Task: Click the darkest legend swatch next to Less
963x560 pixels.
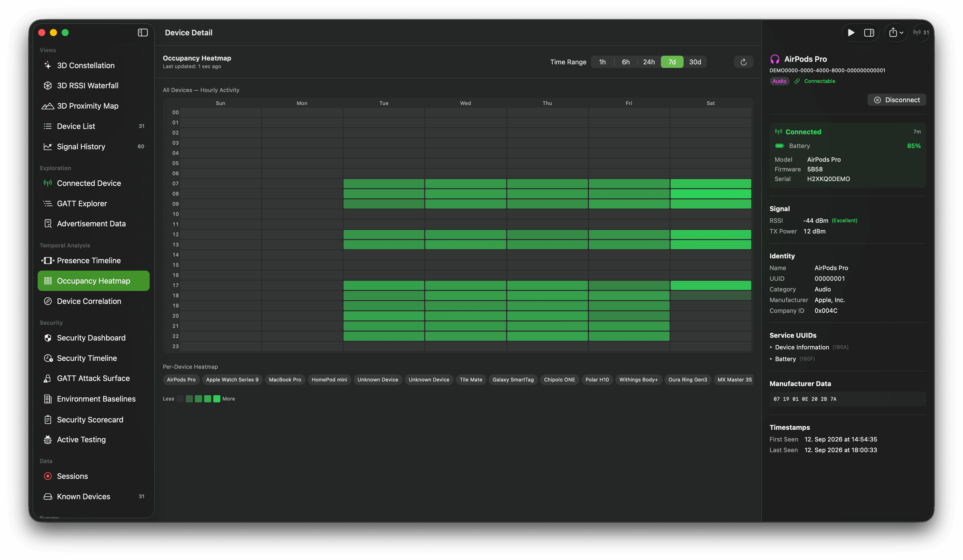Action: (180, 399)
